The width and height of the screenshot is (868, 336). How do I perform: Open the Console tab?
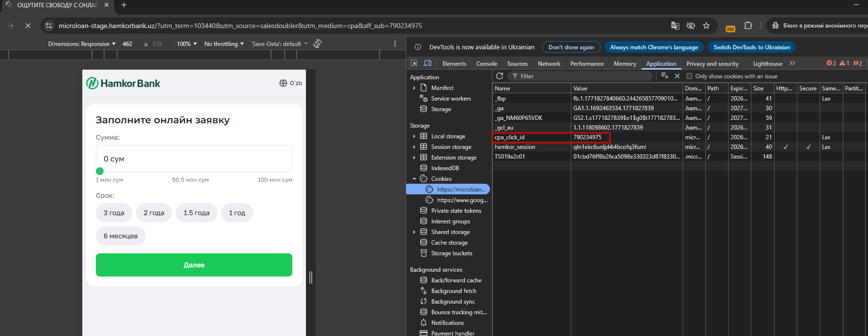487,63
